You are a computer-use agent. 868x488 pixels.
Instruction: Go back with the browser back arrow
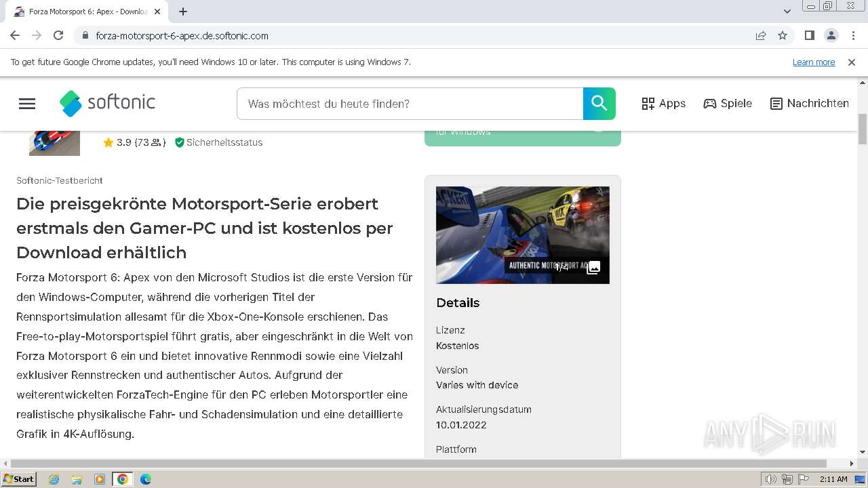[15, 35]
